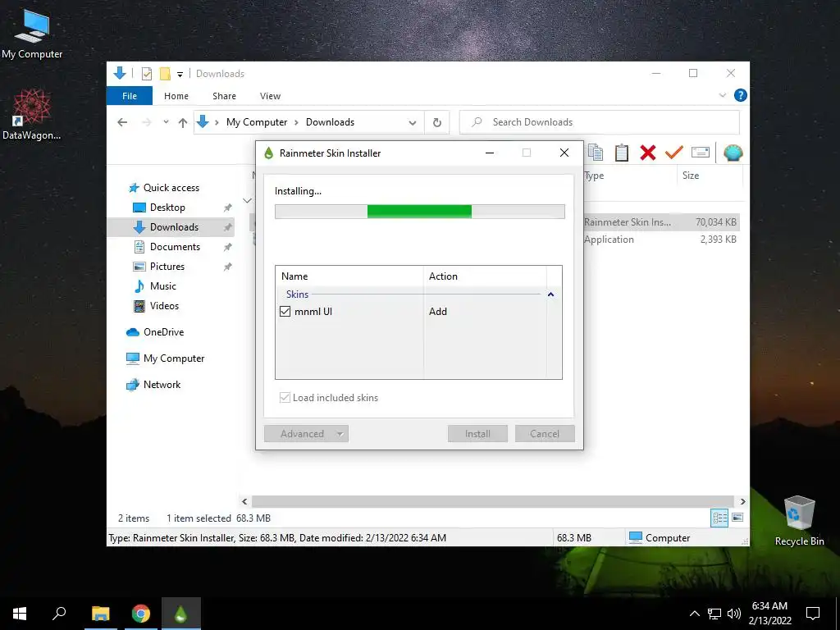The height and width of the screenshot is (630, 840).
Task: Open the quick access toolbar customize dropdown
Action: [180, 74]
